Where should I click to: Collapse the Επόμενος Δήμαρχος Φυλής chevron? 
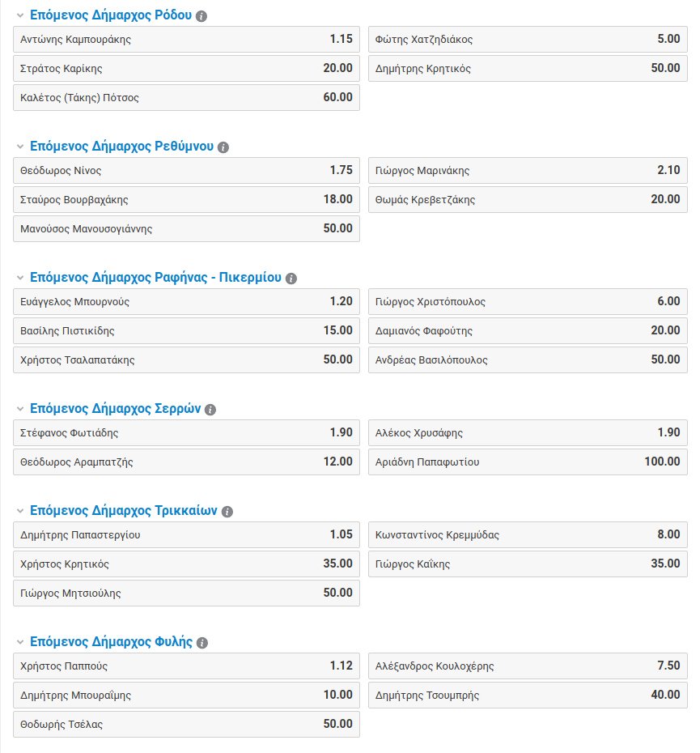(x=19, y=642)
